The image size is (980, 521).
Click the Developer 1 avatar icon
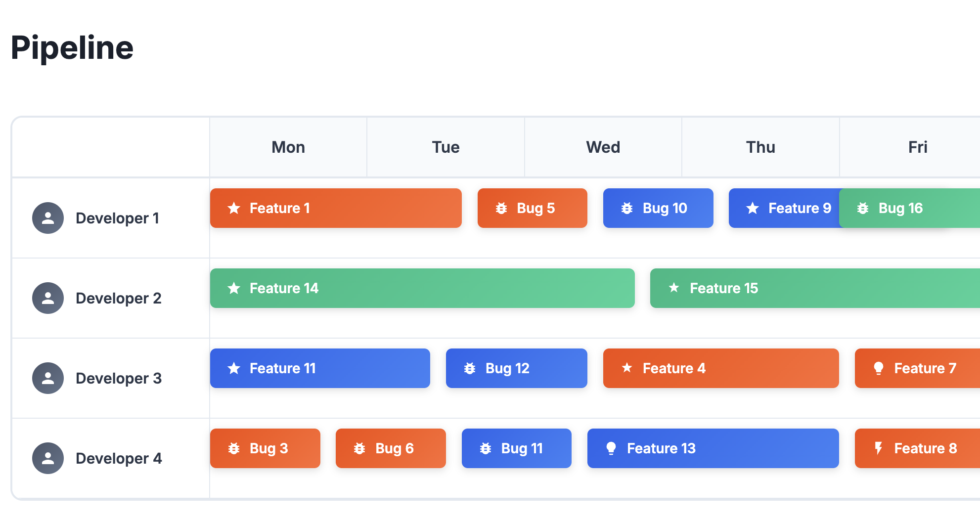coord(48,218)
